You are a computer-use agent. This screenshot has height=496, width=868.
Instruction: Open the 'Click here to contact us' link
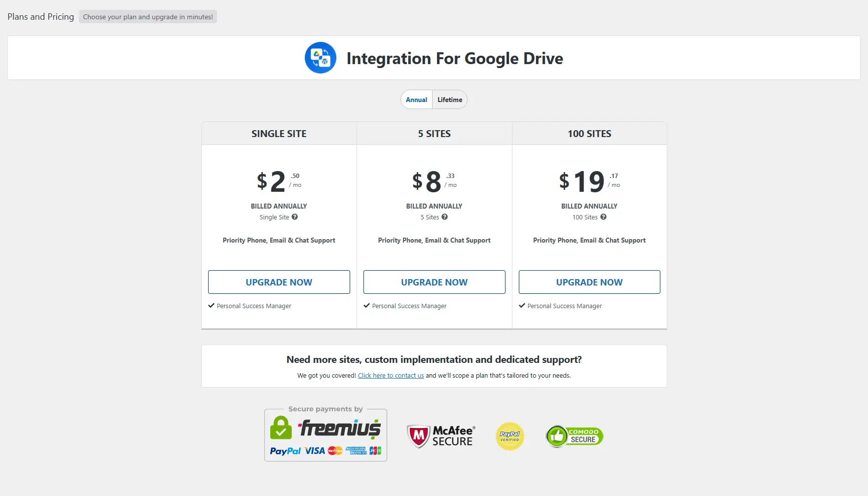(391, 376)
